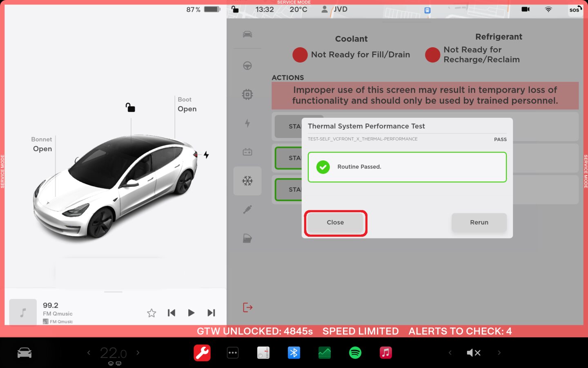The image size is (588, 368).
Task: Click the exit service mode icon
Action: pyautogui.click(x=247, y=307)
